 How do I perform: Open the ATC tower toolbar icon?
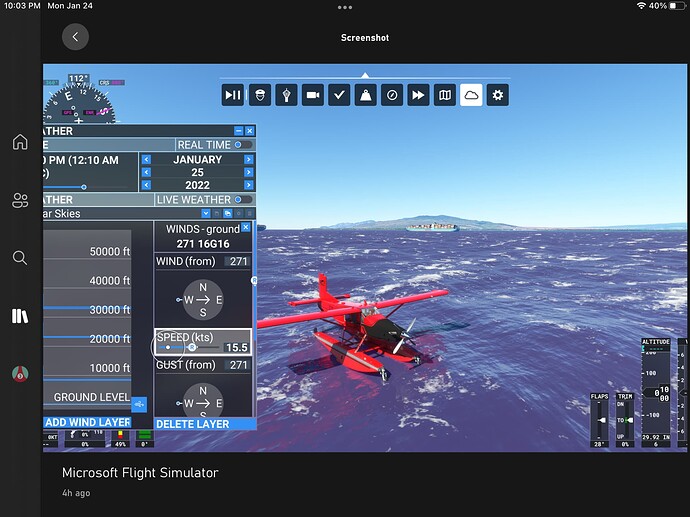[x=286, y=95]
